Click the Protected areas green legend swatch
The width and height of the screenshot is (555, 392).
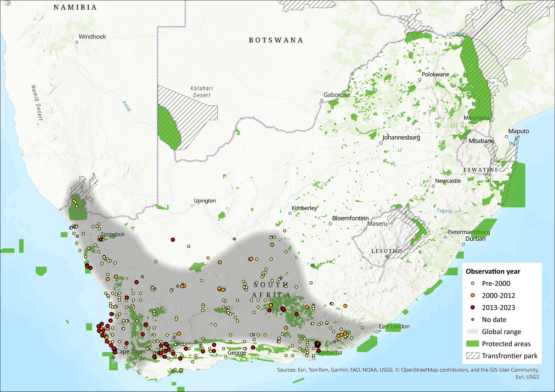(x=473, y=344)
